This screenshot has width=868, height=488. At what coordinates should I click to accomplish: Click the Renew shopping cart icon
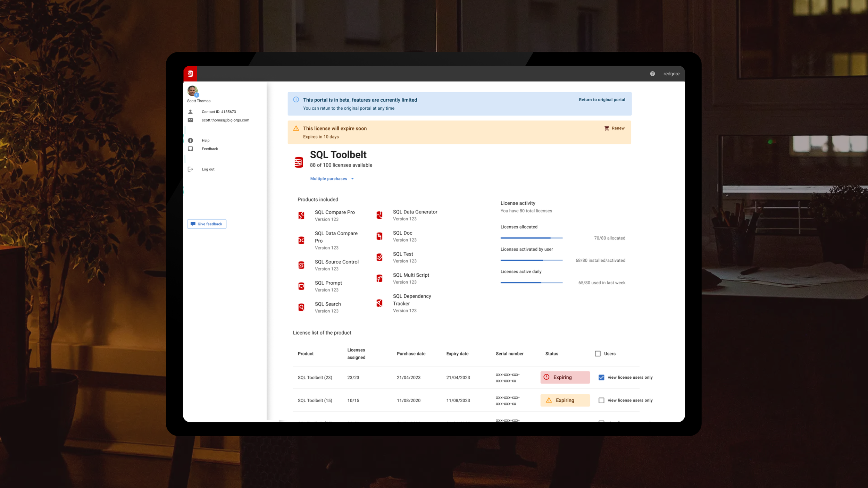click(x=607, y=128)
